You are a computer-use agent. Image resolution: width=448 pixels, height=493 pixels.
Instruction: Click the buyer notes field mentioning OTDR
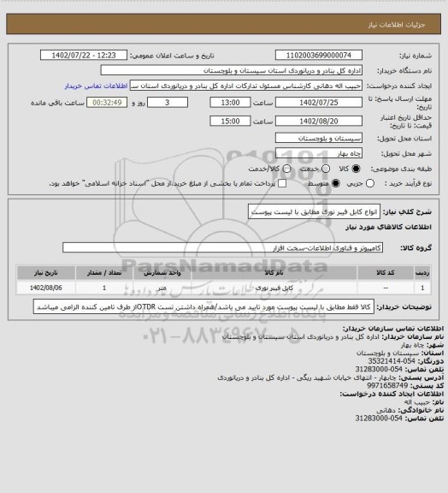203,307
